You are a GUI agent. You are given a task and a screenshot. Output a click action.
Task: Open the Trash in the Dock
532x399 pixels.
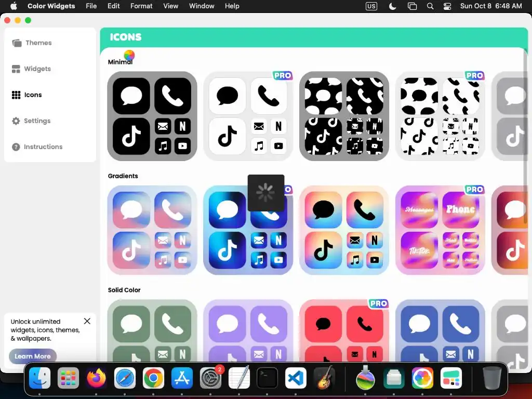point(491,378)
